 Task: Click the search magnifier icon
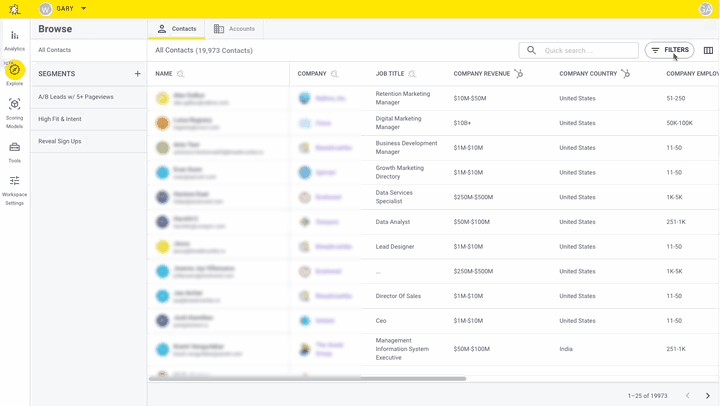point(531,50)
